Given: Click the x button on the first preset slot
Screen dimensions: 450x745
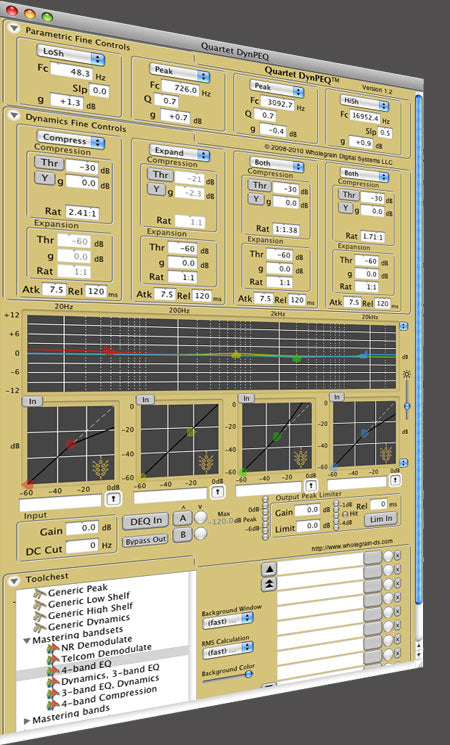Looking at the screenshot, I should 398,555.
